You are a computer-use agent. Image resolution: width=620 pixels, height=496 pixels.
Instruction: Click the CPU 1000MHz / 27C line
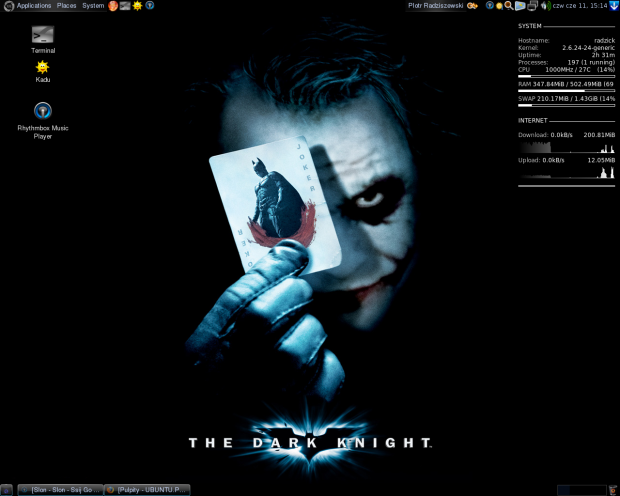point(566,69)
